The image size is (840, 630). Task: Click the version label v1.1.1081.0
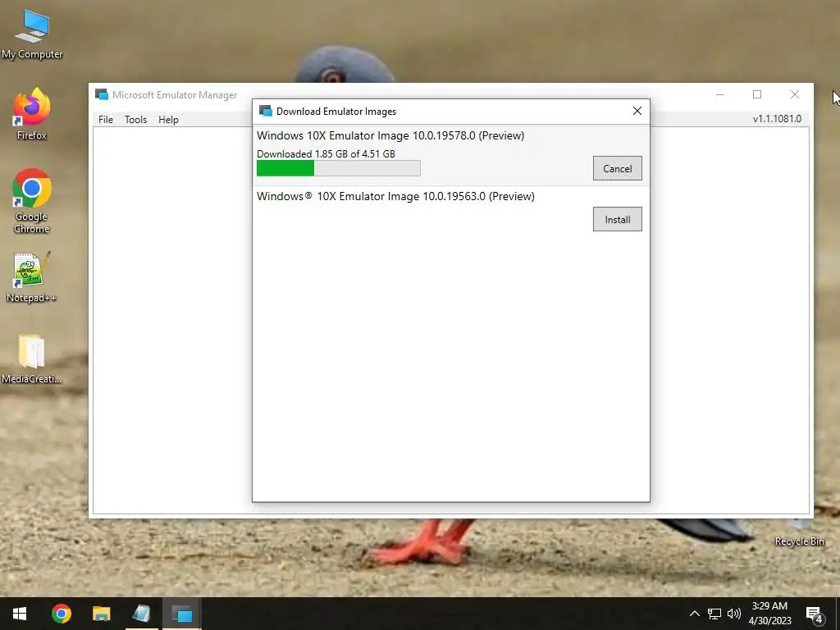[x=777, y=119]
